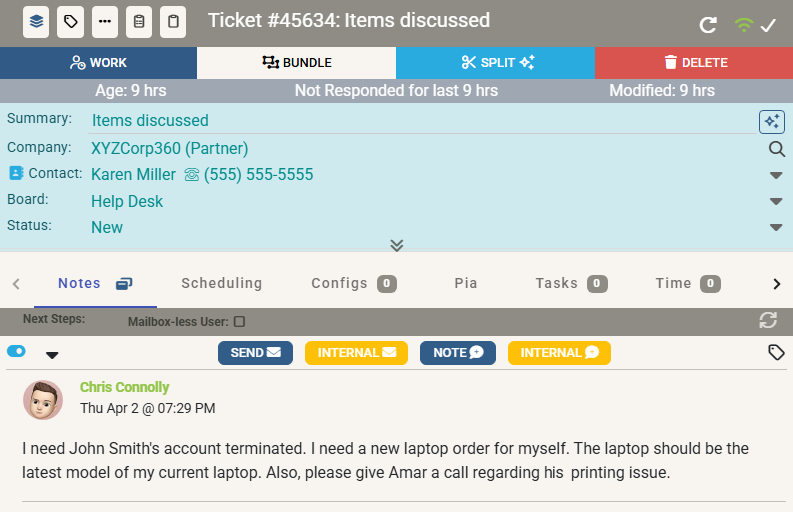The image size is (793, 512).
Task: Click the author name Chris Connolly
Action: [x=124, y=387]
